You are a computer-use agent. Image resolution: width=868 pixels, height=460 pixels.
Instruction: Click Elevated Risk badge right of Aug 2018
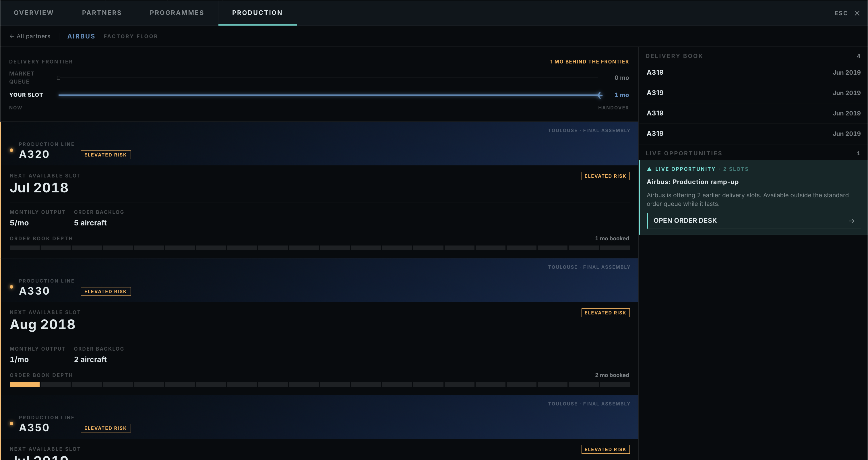[605, 313]
